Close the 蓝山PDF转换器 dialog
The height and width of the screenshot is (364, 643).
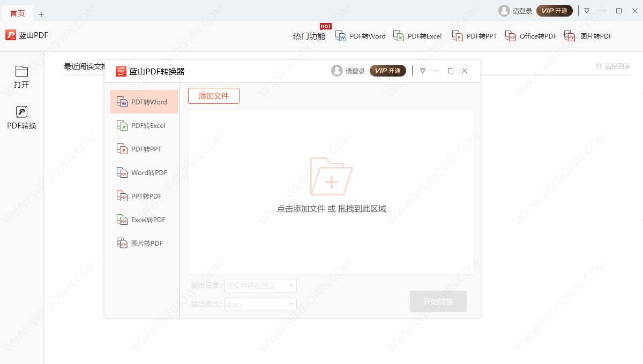click(x=465, y=71)
